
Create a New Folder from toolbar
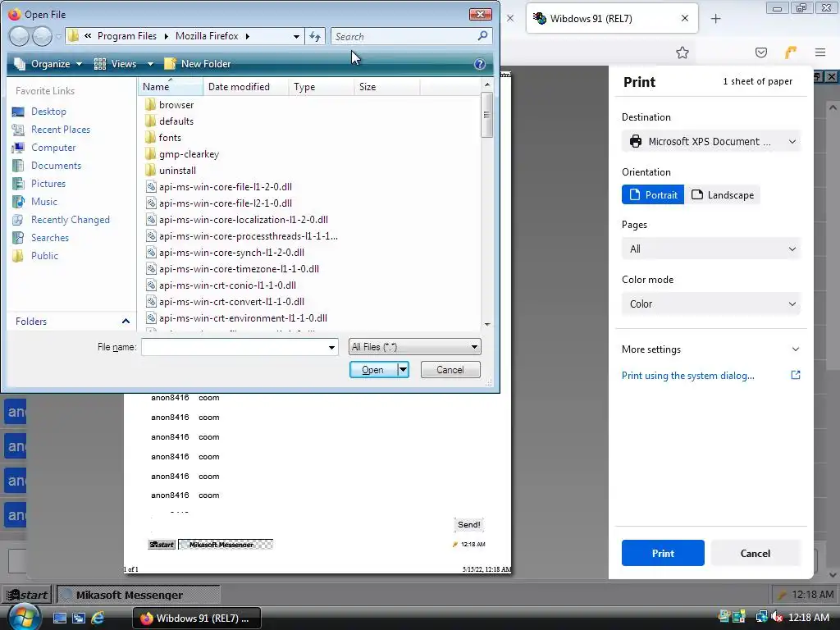[198, 64]
